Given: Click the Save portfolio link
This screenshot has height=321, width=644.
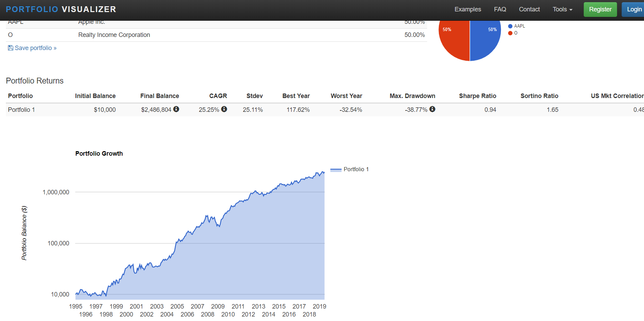Looking at the screenshot, I should [32, 48].
